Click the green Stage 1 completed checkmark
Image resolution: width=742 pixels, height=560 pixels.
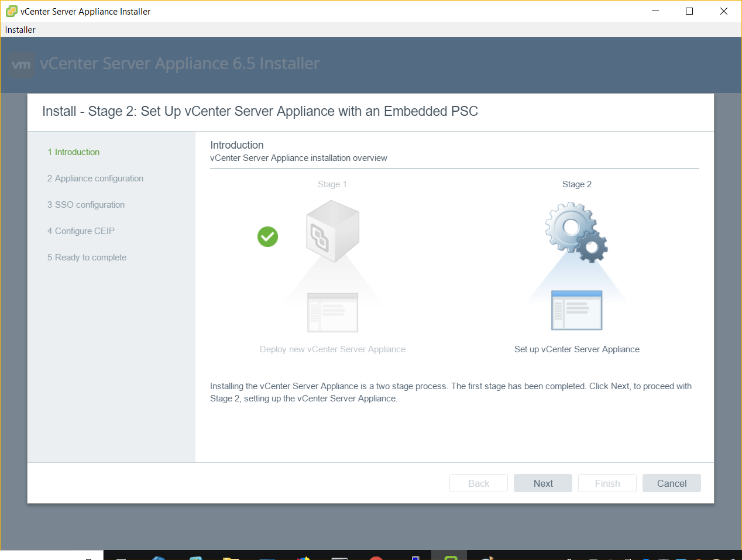pyautogui.click(x=267, y=237)
